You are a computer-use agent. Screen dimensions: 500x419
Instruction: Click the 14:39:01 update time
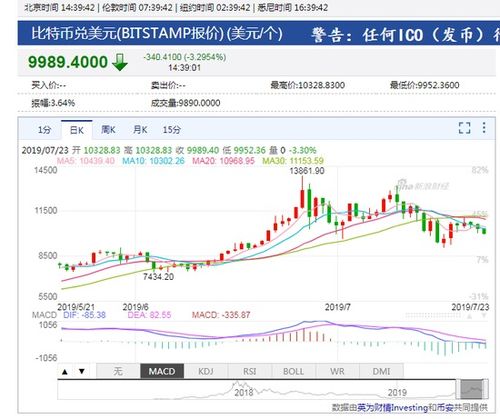click(x=185, y=68)
